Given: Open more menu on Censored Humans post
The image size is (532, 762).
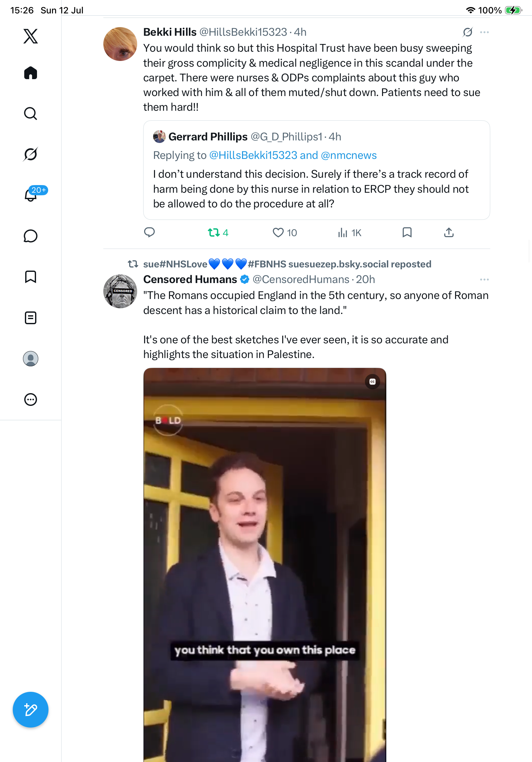Looking at the screenshot, I should pyautogui.click(x=484, y=280).
